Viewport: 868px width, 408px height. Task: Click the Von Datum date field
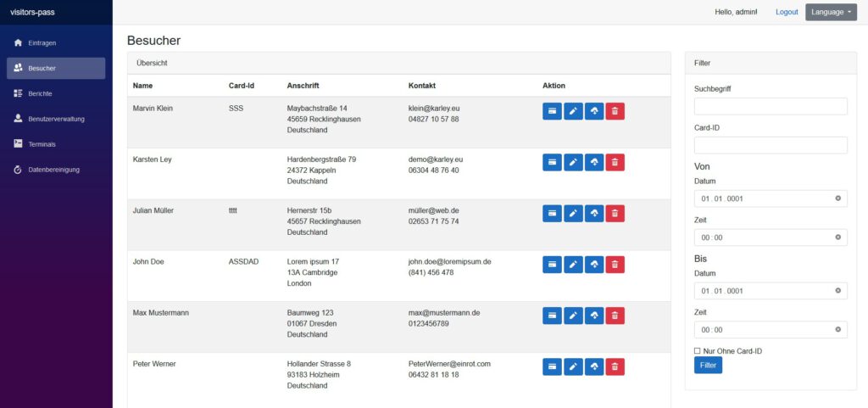pos(771,198)
